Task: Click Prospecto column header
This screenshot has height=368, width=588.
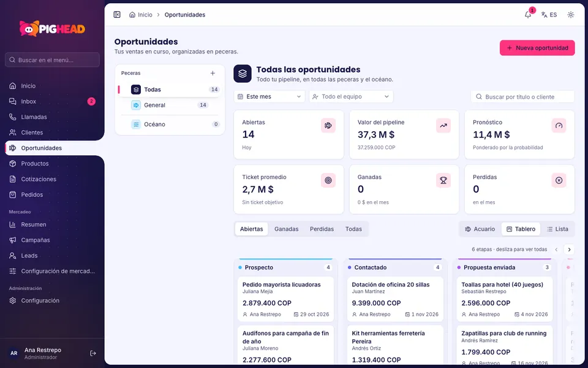Action: [x=286, y=267]
